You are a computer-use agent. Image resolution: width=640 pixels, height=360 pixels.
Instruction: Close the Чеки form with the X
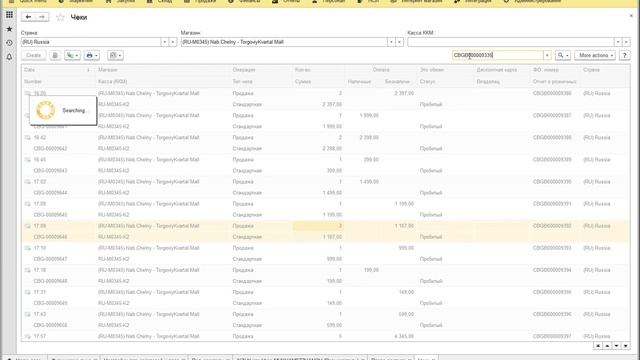point(631,16)
